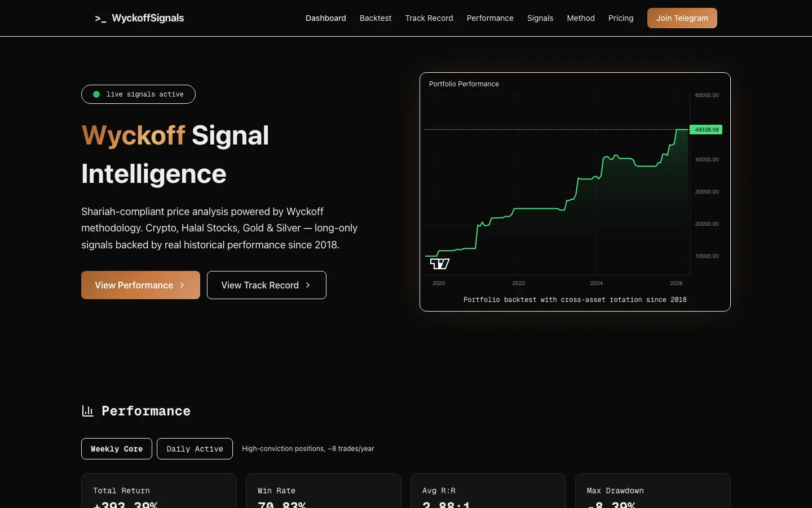Viewport: 812px width, 508px height.
Task: Click the arrow in View Performance button
Action: click(182, 285)
